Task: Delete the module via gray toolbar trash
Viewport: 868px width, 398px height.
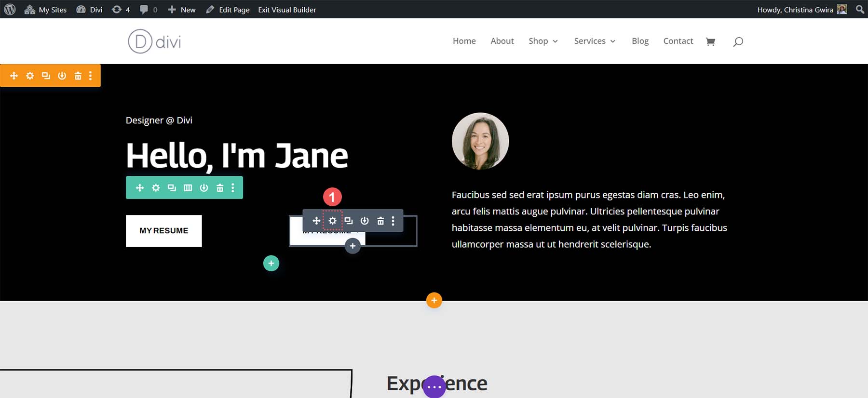Action: [x=380, y=221]
